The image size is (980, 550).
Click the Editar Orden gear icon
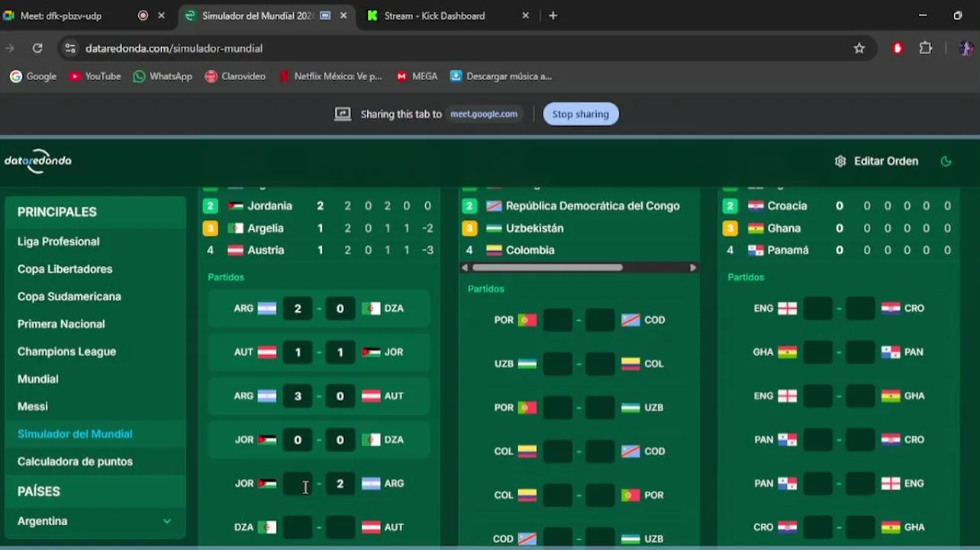coord(840,161)
